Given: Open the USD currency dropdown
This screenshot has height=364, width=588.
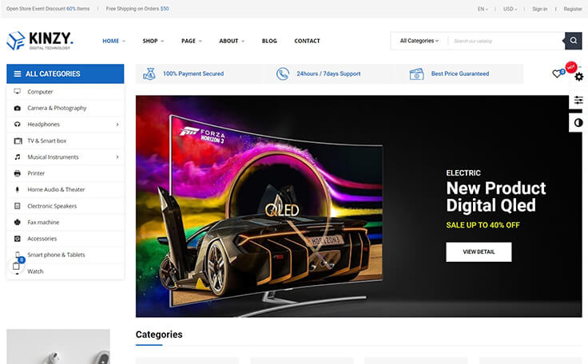Looking at the screenshot, I should [510, 9].
